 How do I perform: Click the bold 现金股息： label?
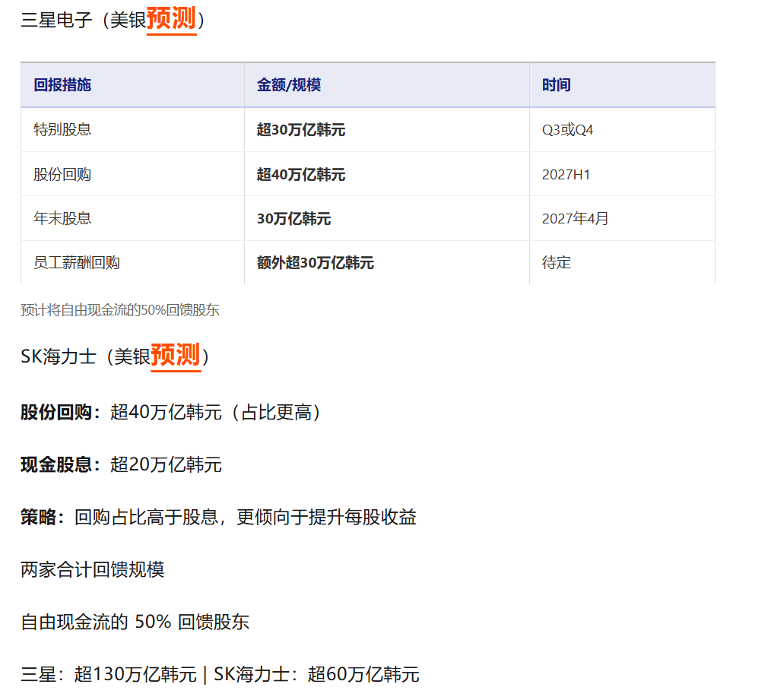click(61, 464)
